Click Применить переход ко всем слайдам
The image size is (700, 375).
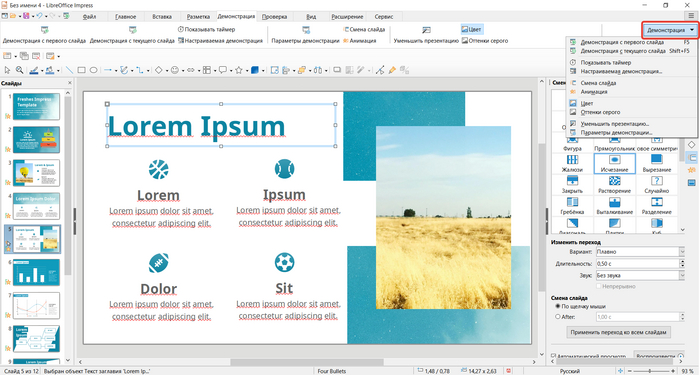tap(618, 332)
